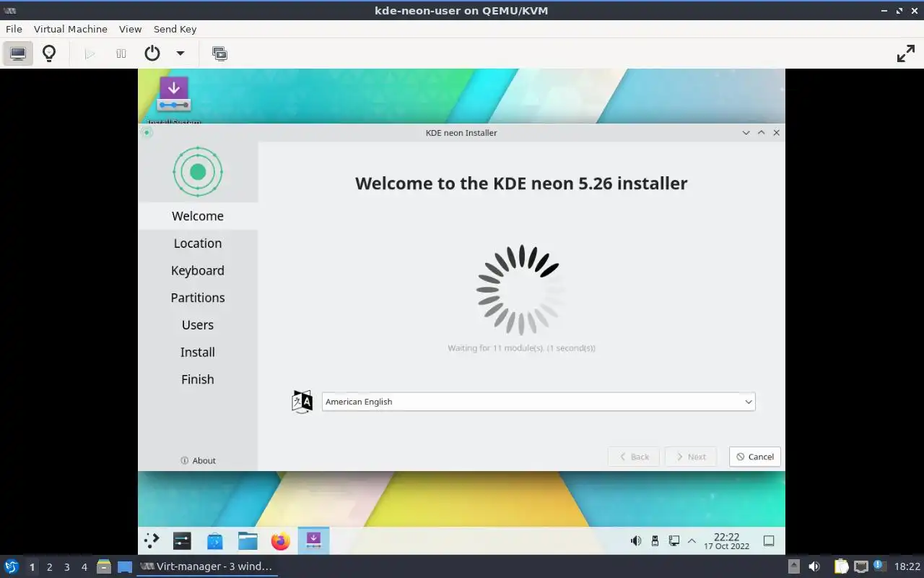Open guest volume control tray icon
924x578 pixels.
pos(636,540)
